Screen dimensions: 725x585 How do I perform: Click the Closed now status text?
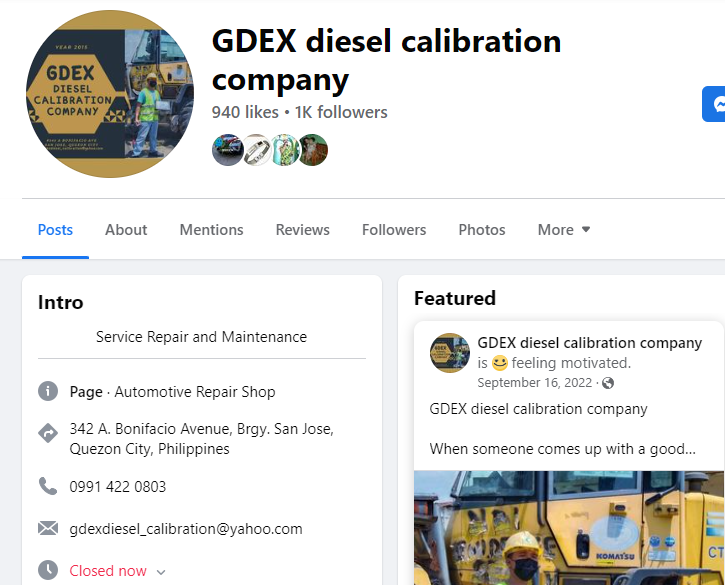(108, 571)
